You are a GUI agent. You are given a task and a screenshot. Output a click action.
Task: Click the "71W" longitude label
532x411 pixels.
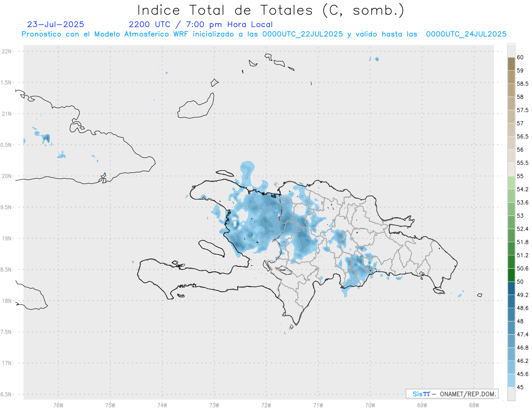click(318, 405)
